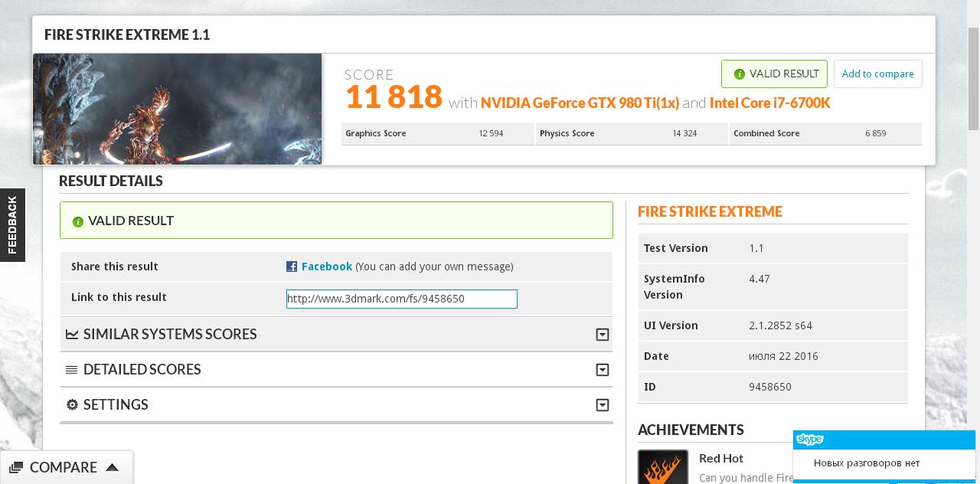Click the Compare stack icon
Screen dimensions: 980x484
click(x=16, y=467)
